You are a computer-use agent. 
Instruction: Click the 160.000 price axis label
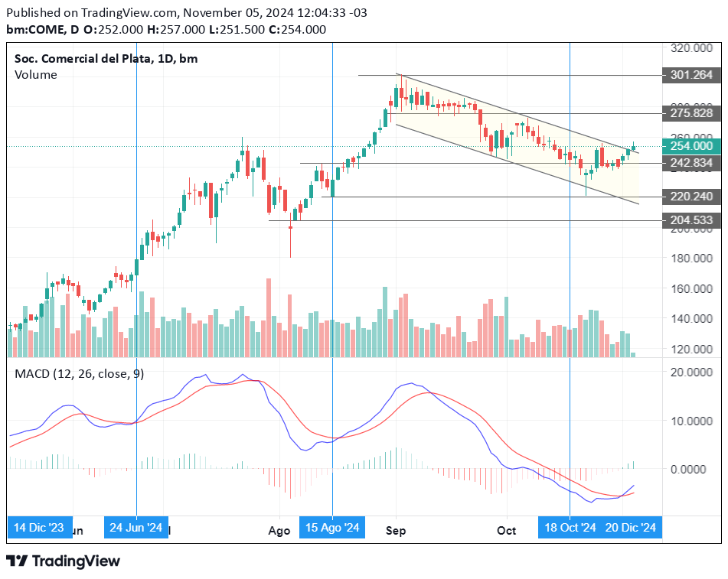click(691, 288)
